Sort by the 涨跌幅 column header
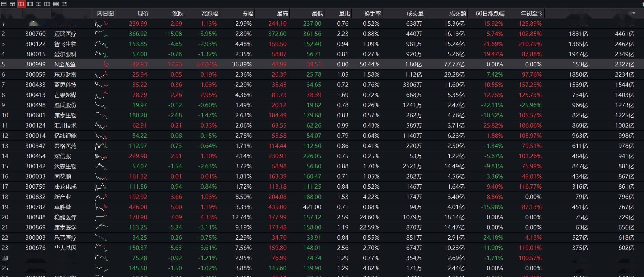644x277 pixels. tap(210, 13)
